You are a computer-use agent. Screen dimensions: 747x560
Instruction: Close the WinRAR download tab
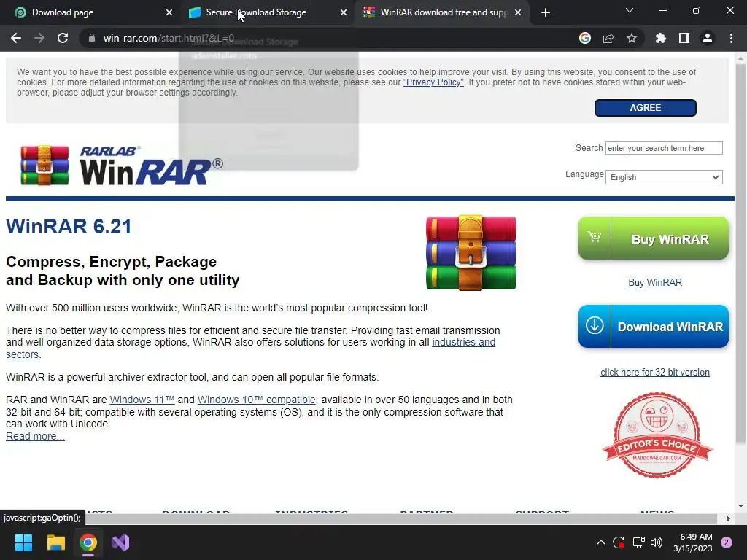518,12
